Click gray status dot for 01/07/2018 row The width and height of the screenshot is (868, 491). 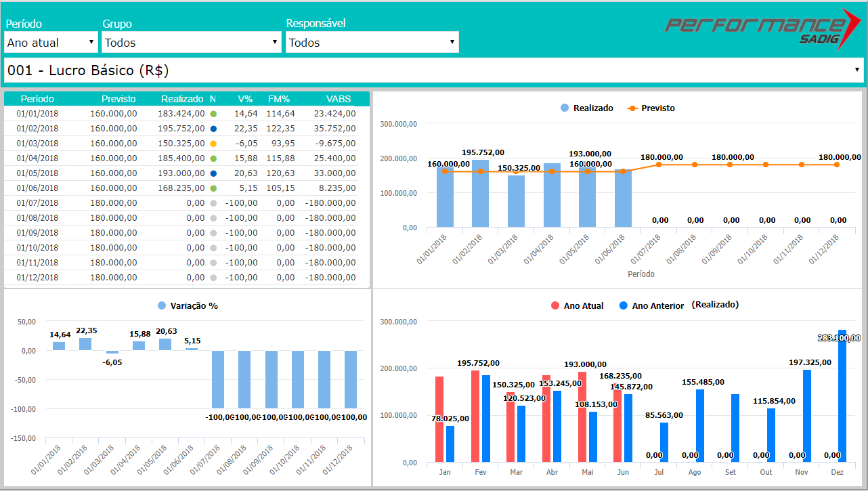pyautogui.click(x=213, y=203)
